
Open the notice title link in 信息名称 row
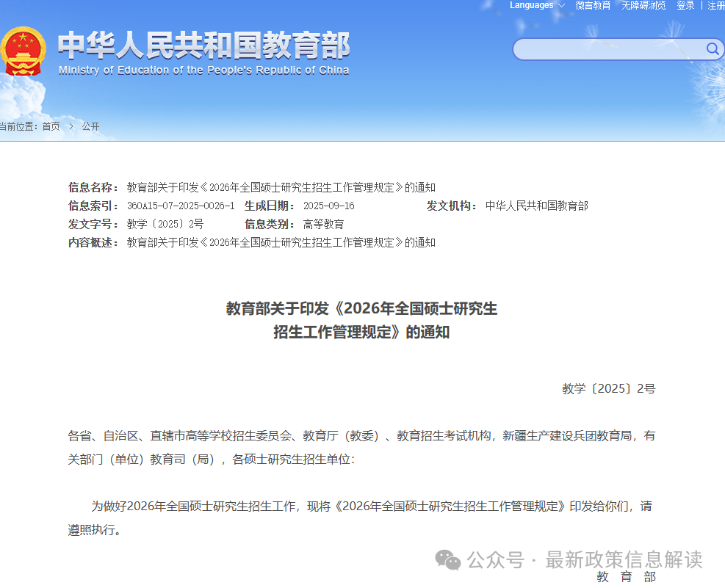(x=282, y=187)
